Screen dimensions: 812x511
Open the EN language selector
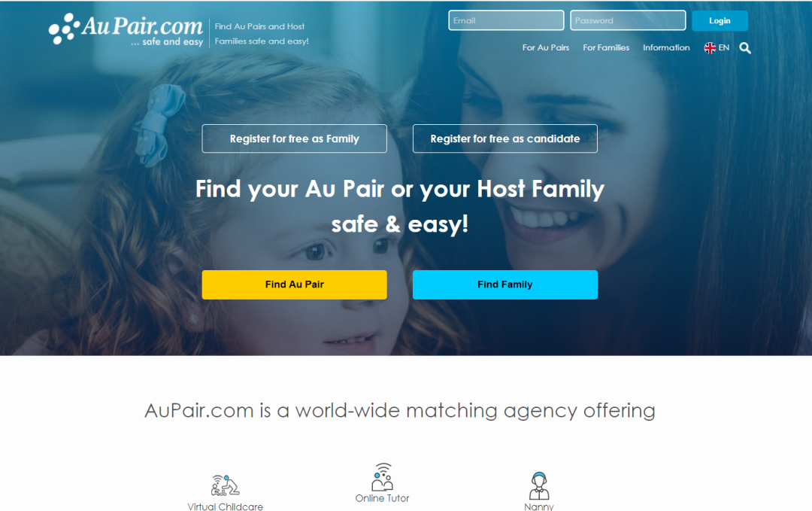(x=723, y=47)
